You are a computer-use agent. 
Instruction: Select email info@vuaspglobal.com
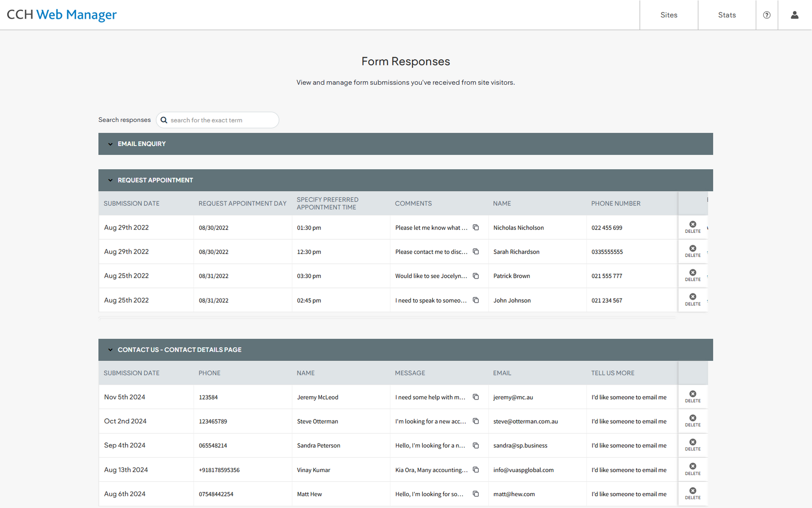pyautogui.click(x=524, y=470)
